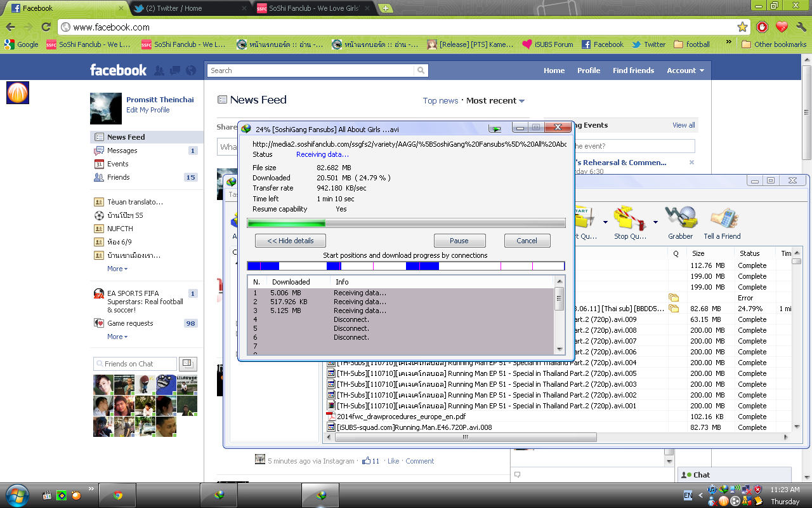Click the heart extension icon in Chrome
The width and height of the screenshot is (812, 508).
tap(782, 27)
